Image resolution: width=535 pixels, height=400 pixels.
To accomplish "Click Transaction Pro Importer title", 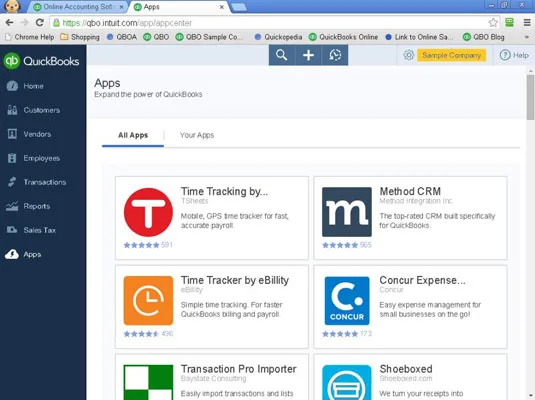I will (x=238, y=369).
